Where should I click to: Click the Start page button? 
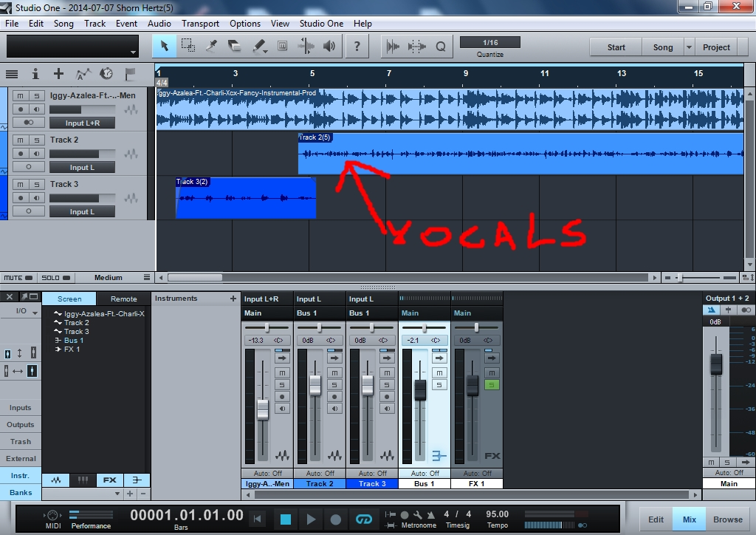coord(616,47)
